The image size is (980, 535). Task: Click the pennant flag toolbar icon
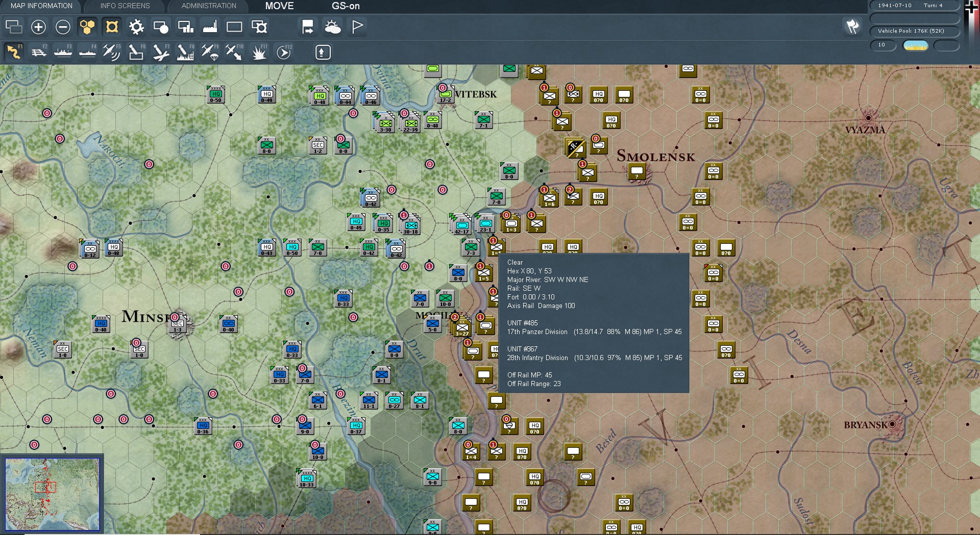[x=357, y=27]
